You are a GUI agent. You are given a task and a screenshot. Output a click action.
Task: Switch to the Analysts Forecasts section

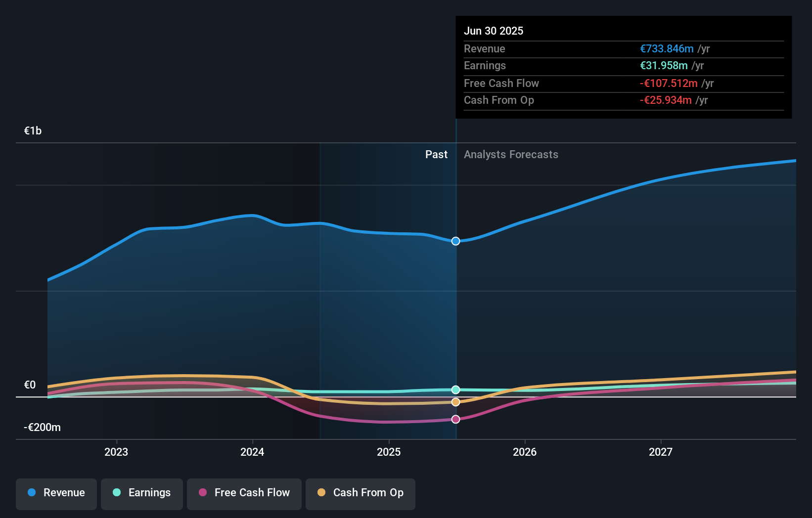pyautogui.click(x=511, y=155)
